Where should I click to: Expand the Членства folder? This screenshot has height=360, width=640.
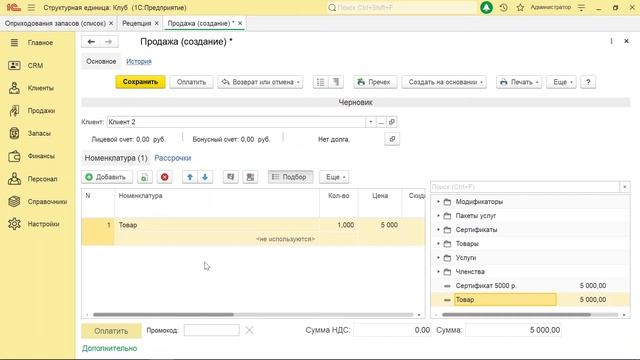click(439, 271)
